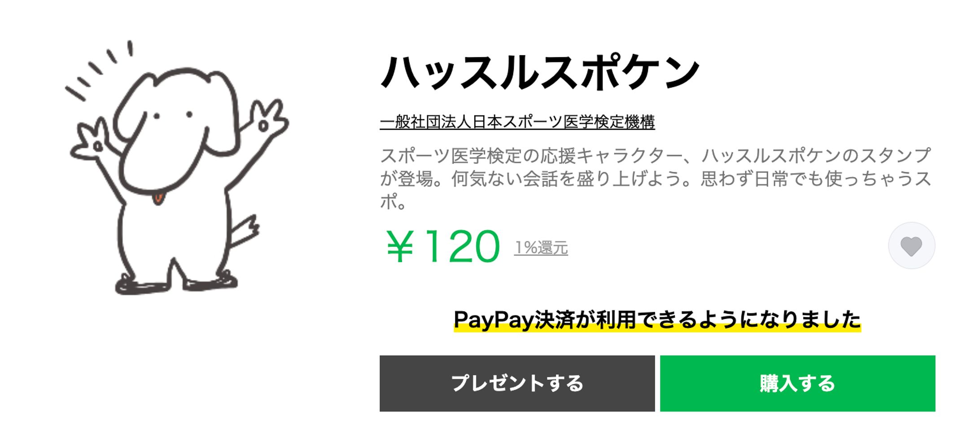Viewport: 980px width, 446px height.
Task: Click the dog's orange tongue
Action: tap(157, 198)
